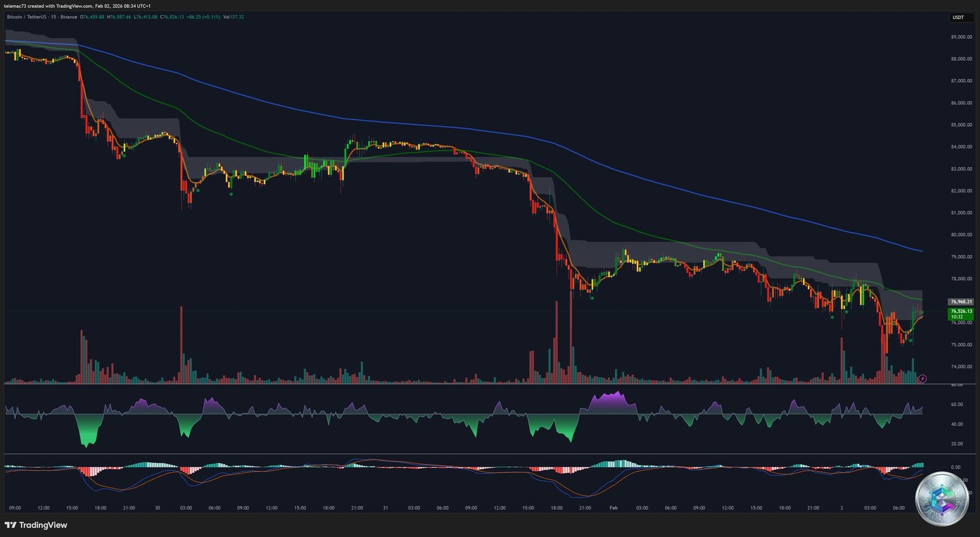Click the RSI 60.00 axis label

(956, 405)
